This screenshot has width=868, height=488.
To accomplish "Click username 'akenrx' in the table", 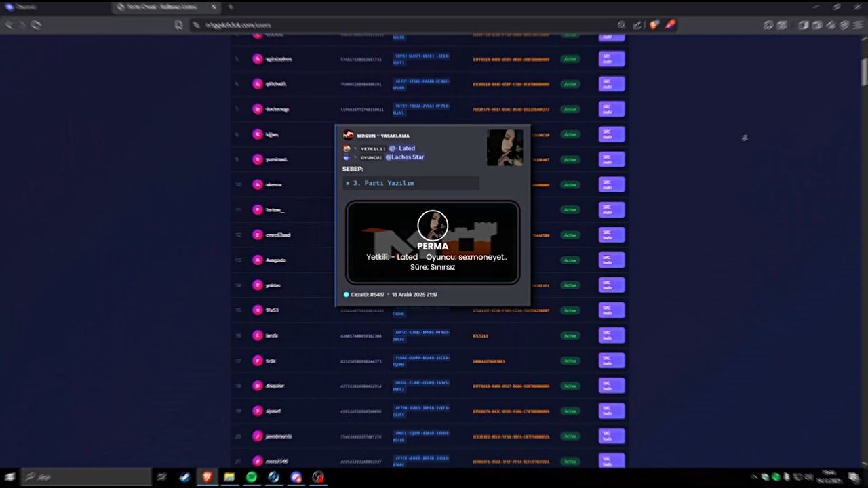I will [x=273, y=184].
